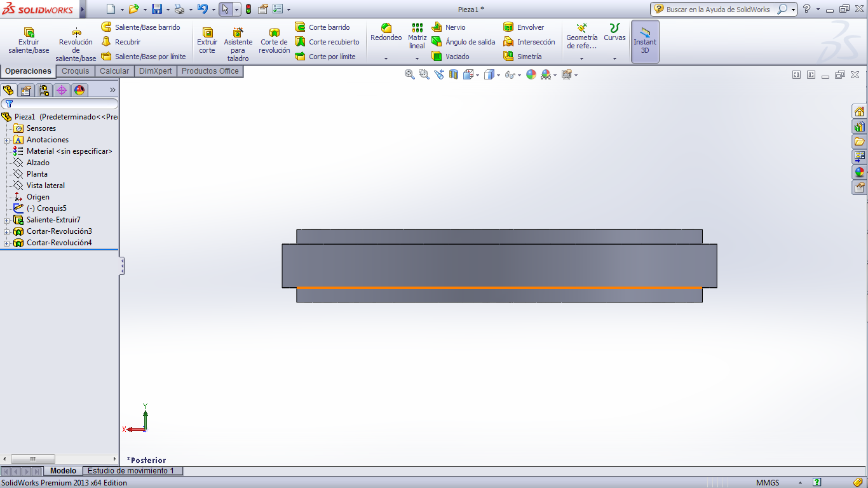
Task: Switch to Productos Office tab
Action: 210,71
